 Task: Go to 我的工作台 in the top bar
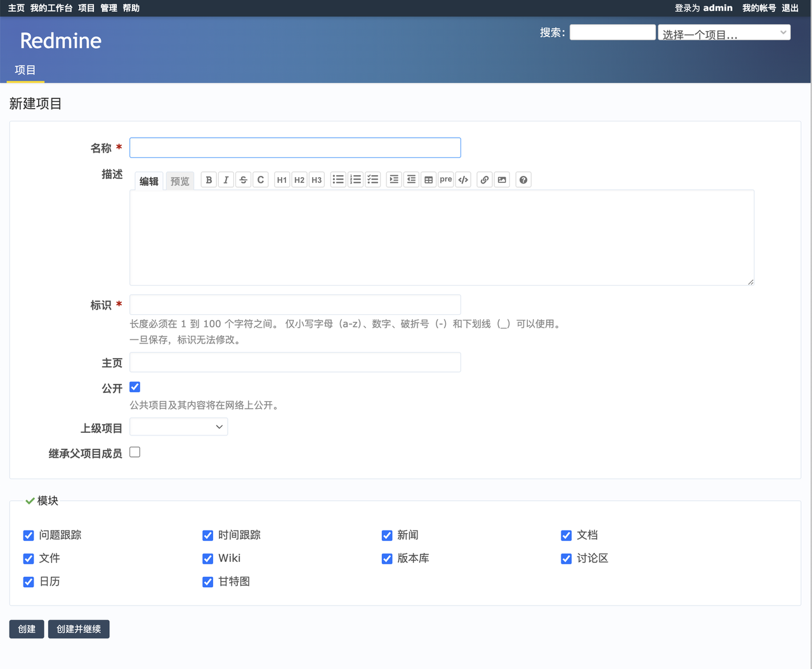pos(50,8)
